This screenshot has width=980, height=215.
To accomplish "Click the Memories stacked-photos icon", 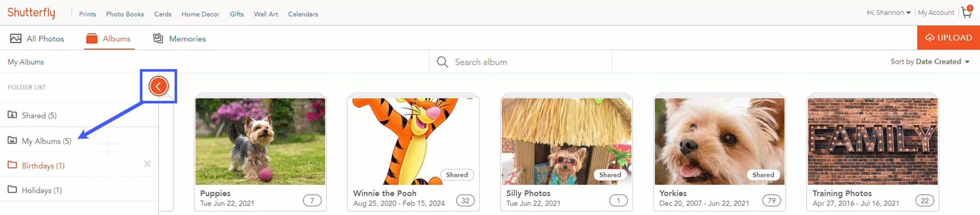I will pos(157,38).
